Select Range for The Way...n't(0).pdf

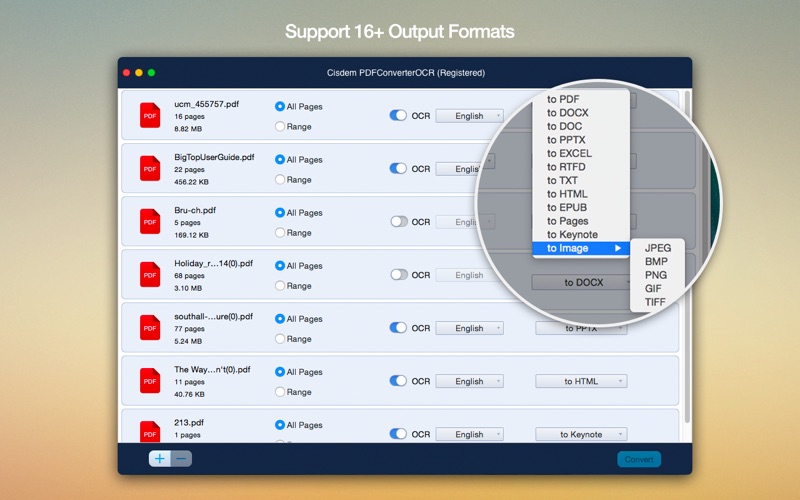point(280,391)
